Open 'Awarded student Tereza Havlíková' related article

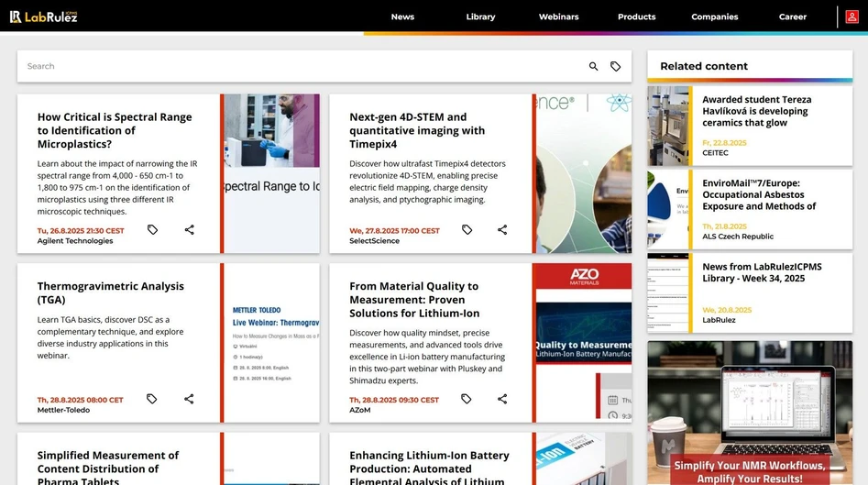tap(757, 111)
